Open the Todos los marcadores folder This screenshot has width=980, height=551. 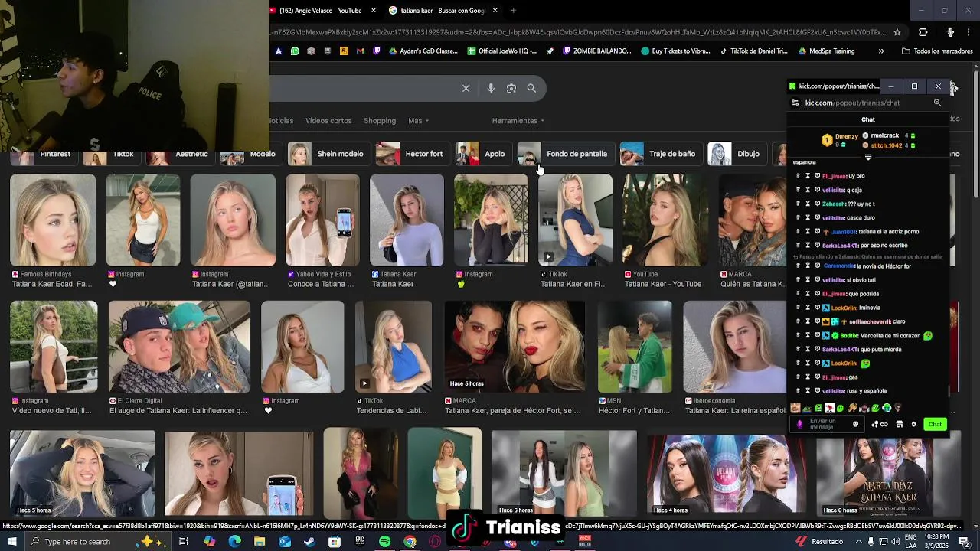937,51
